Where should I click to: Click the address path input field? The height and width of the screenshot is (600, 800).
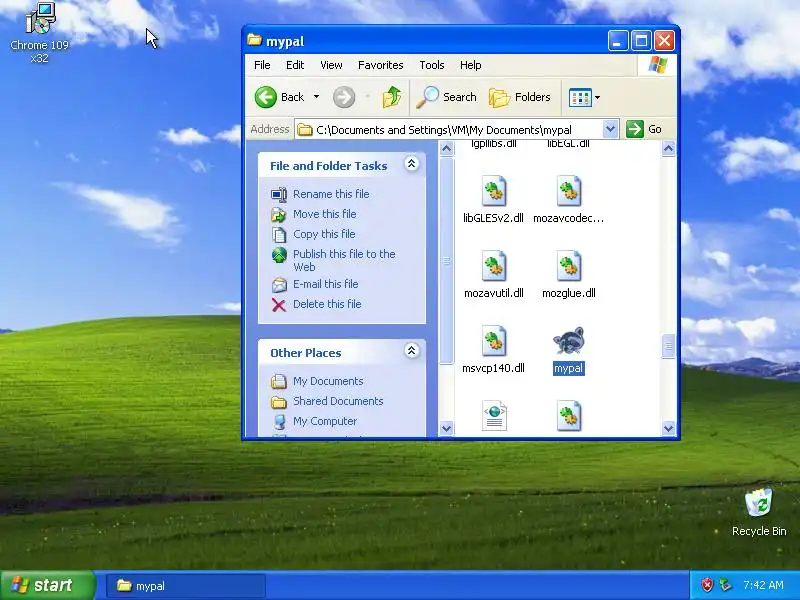coord(449,129)
